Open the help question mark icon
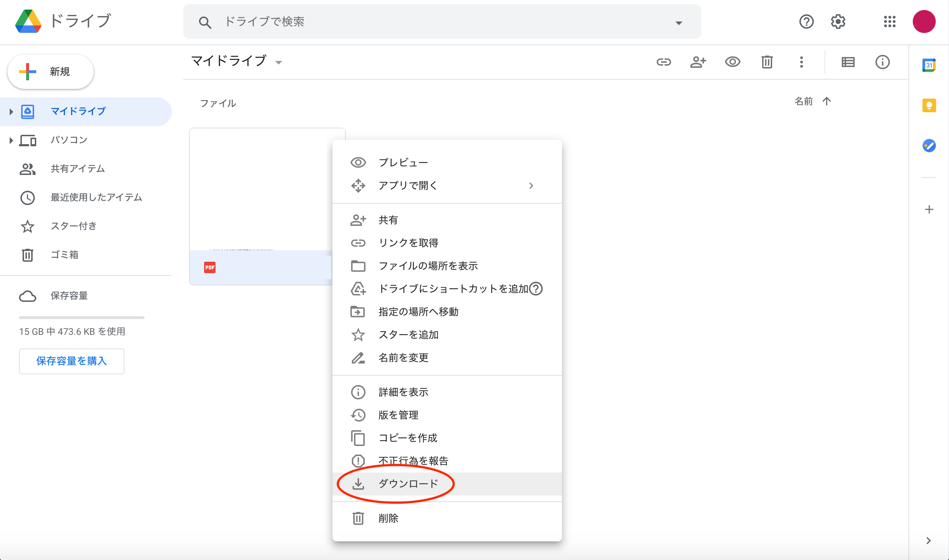 (x=806, y=22)
